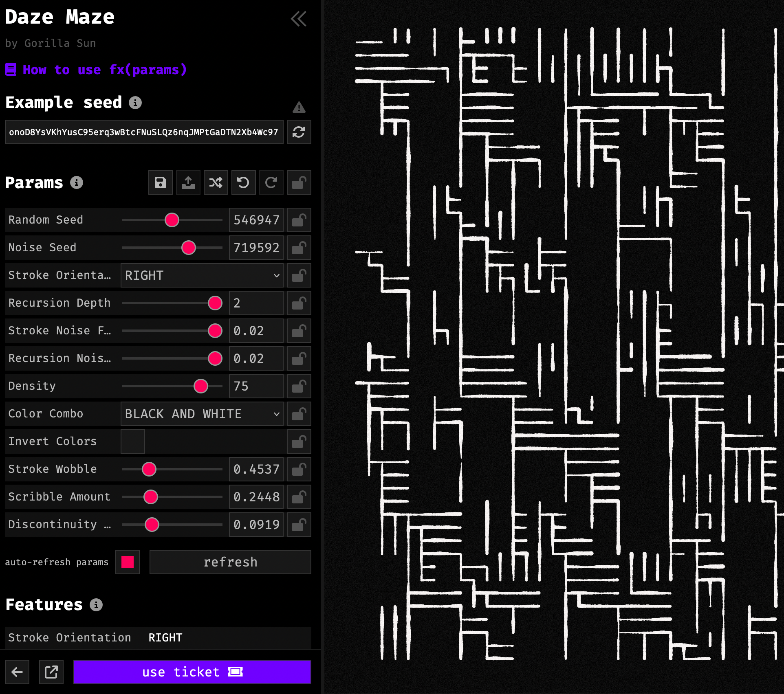Viewport: 784px width, 694px height.
Task: Disable auto-refresh params checkbox
Action: 128,562
